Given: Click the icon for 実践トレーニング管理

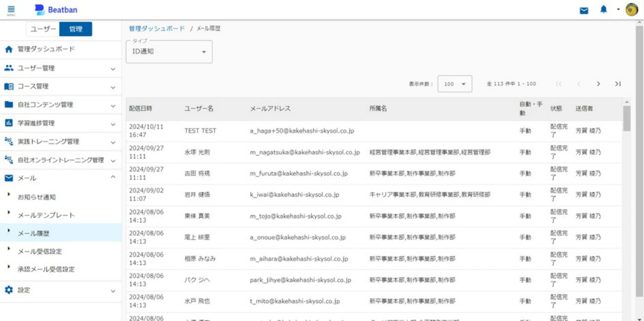Looking at the screenshot, I should (9, 141).
